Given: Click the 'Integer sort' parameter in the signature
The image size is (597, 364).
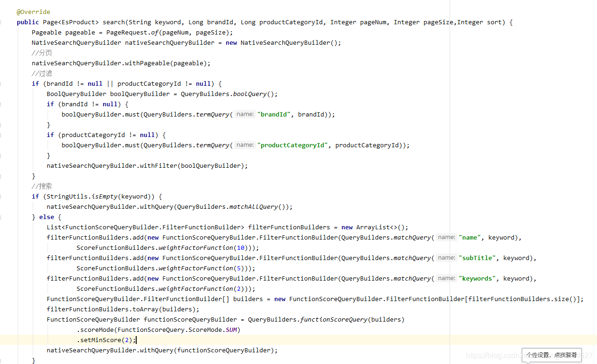Looking at the screenshot, I should click(479, 22).
